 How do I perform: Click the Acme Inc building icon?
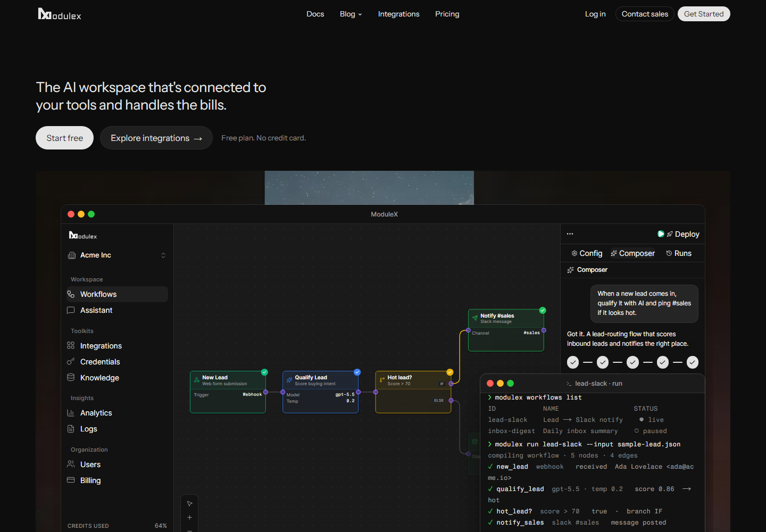click(x=72, y=255)
